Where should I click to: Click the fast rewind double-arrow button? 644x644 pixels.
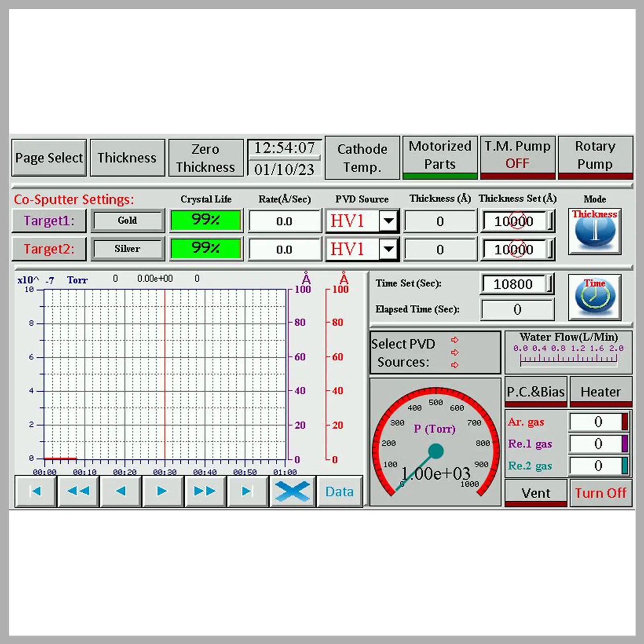pyautogui.click(x=78, y=491)
